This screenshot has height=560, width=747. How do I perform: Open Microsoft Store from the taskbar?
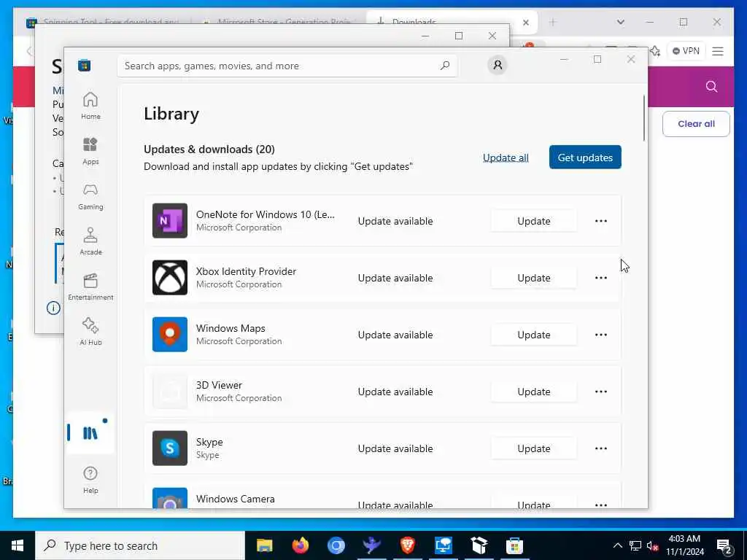514,545
